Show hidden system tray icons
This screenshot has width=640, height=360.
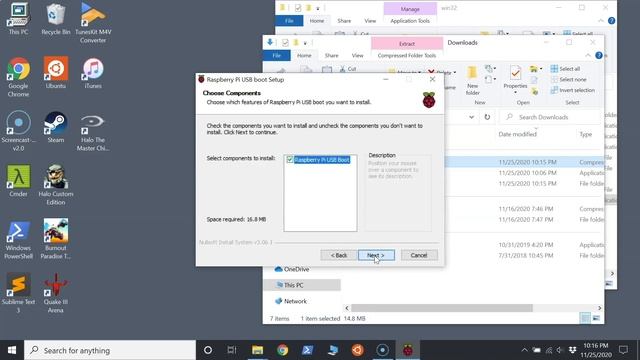pos(524,350)
